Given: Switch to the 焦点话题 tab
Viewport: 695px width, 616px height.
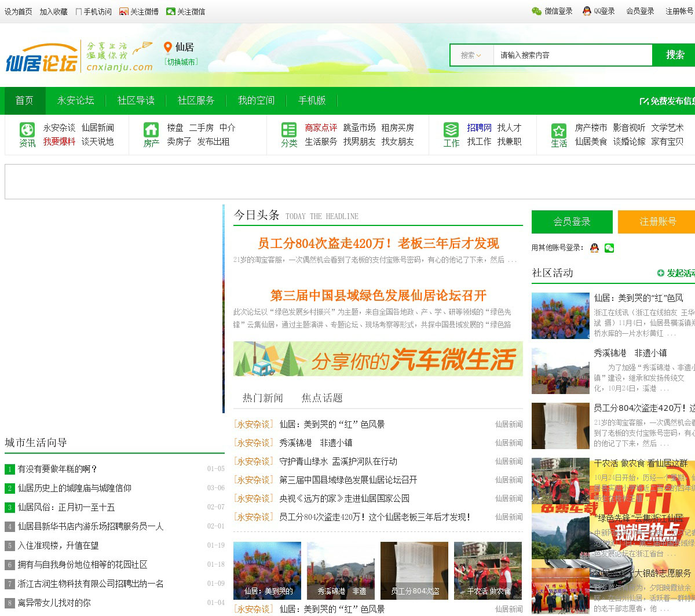Looking at the screenshot, I should point(322,398).
